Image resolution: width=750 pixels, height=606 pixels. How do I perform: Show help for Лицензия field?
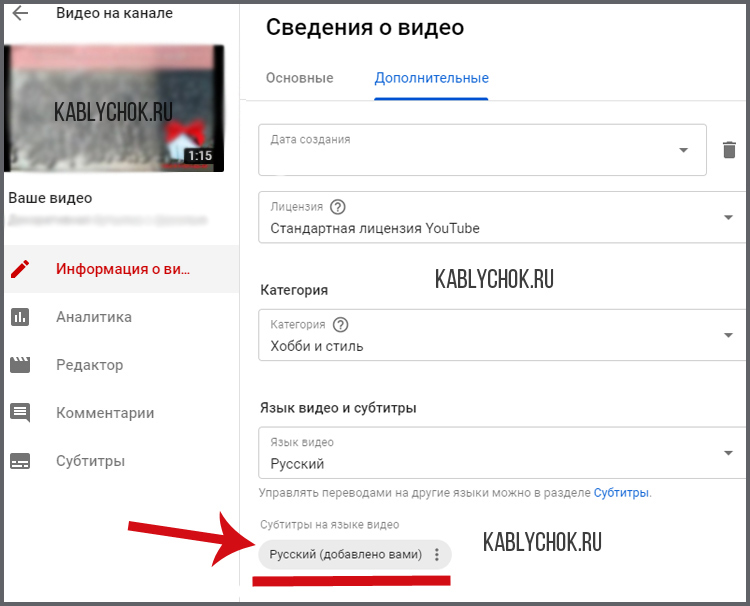tap(338, 207)
